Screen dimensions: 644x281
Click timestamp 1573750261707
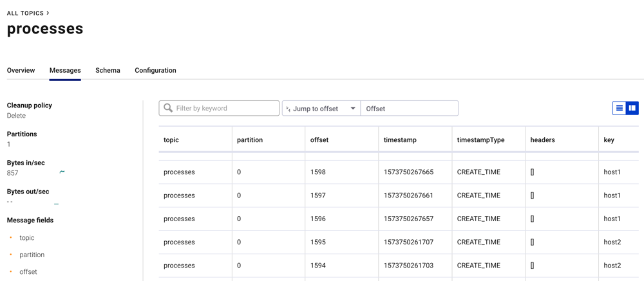coord(408,242)
